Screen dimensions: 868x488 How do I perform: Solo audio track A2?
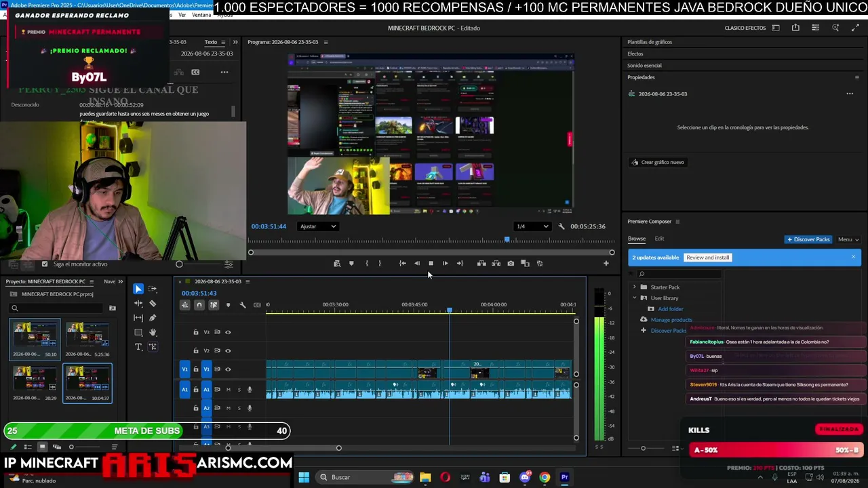239,408
